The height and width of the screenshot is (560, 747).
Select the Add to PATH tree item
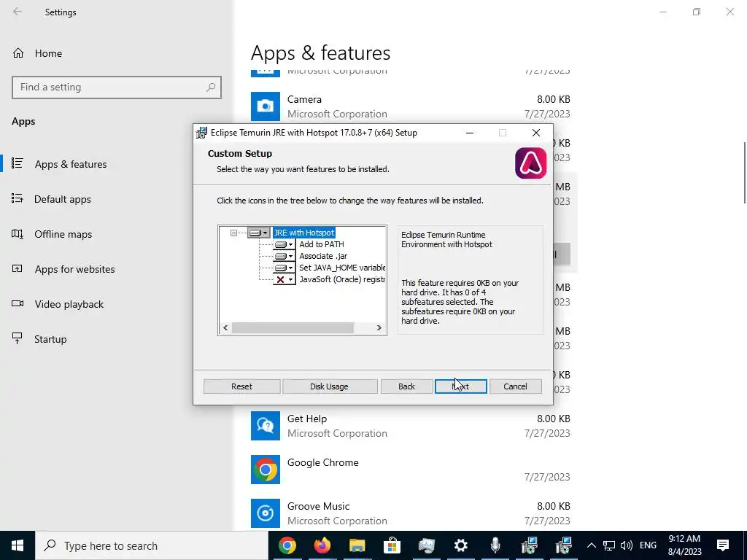pos(322,244)
